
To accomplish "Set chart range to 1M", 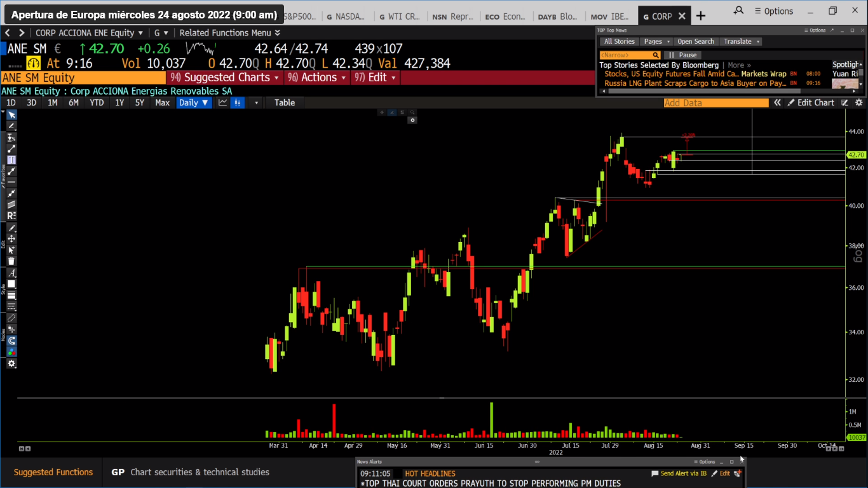I will pos(53,102).
